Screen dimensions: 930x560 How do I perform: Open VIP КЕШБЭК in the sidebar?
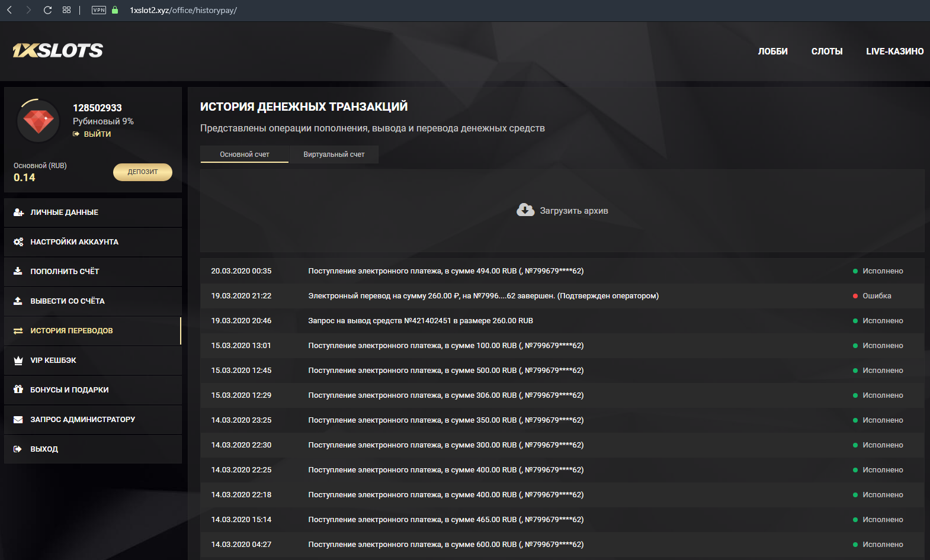(x=92, y=361)
